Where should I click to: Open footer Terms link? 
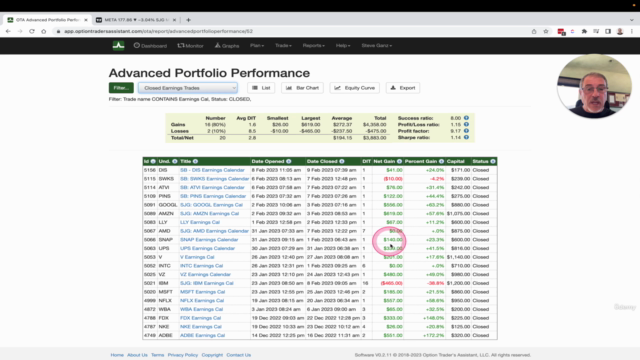click(158, 355)
